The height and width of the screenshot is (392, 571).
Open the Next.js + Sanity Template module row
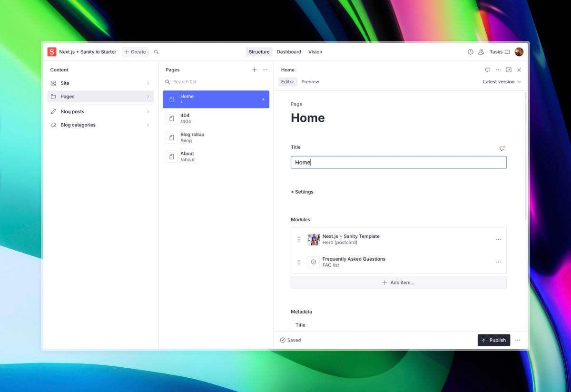click(399, 239)
